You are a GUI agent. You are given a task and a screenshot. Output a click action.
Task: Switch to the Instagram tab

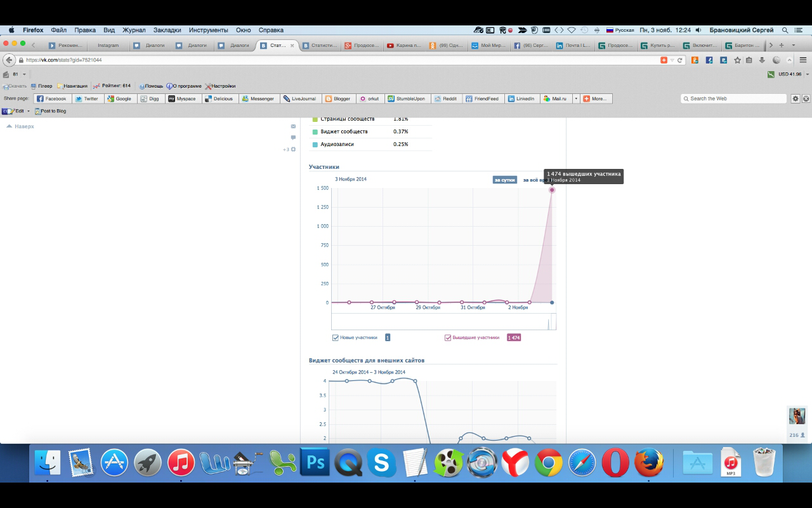[x=108, y=45]
